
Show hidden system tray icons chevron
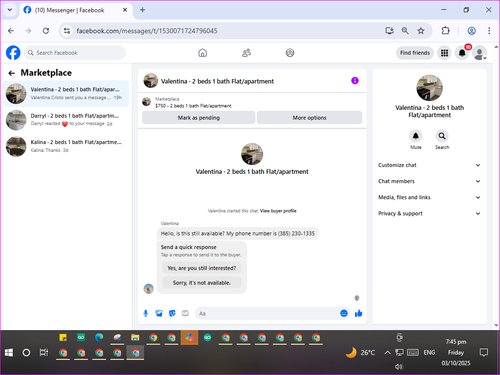(387, 352)
